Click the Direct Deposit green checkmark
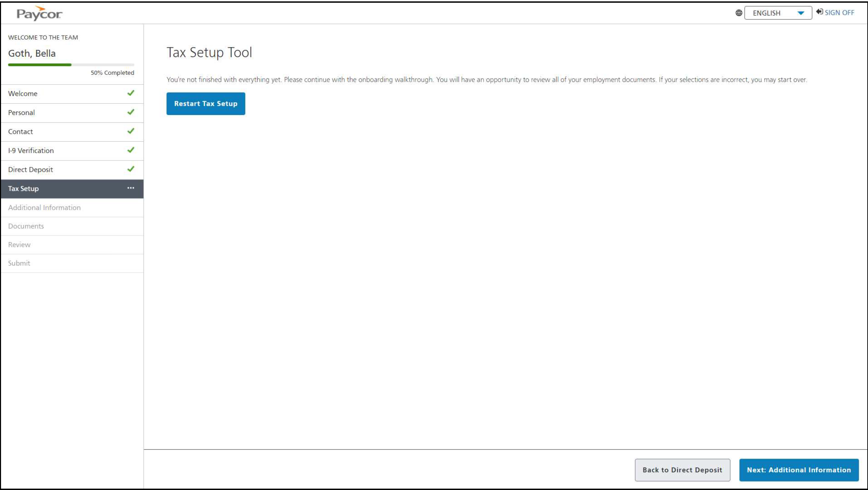This screenshot has height=490, width=868. point(131,169)
